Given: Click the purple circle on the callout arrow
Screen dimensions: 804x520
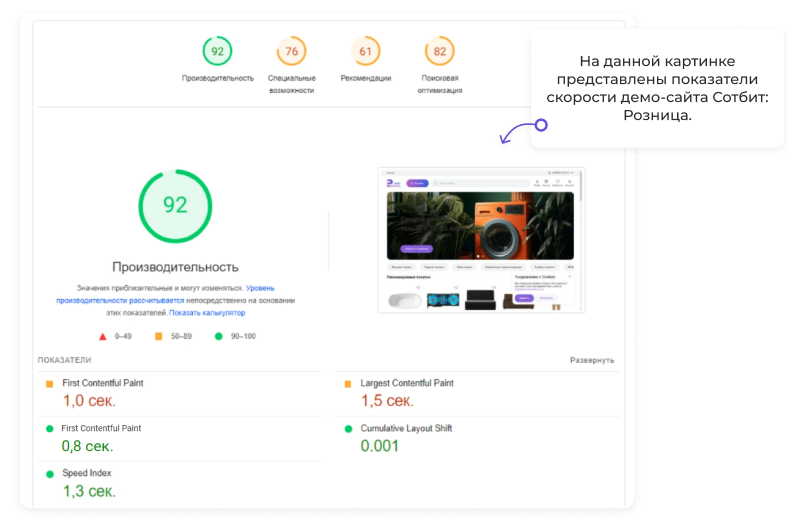Looking at the screenshot, I should [541, 126].
